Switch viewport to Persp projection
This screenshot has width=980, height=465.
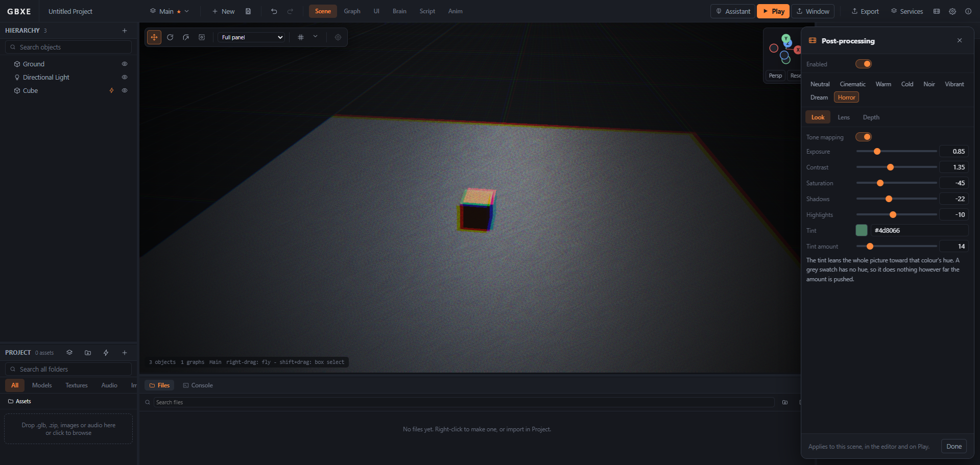pyautogui.click(x=775, y=76)
